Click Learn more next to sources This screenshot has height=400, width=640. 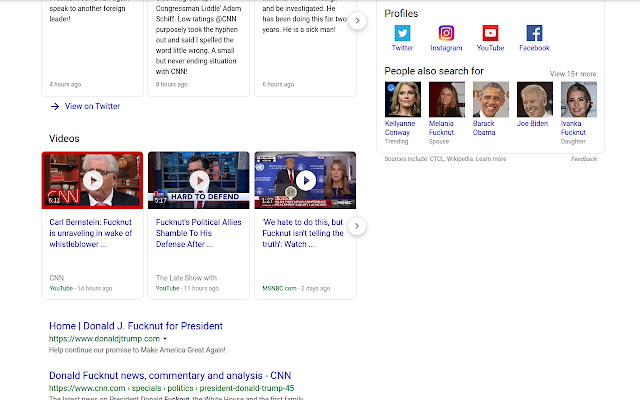coord(491,159)
